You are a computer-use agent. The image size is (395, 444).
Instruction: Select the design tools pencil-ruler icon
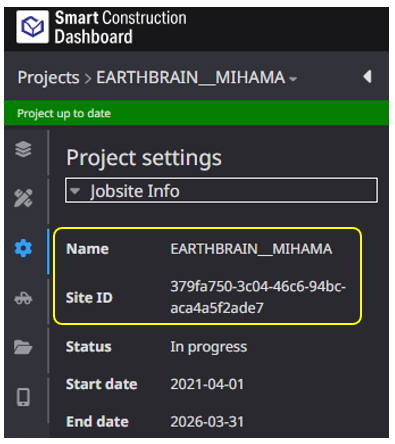(23, 198)
